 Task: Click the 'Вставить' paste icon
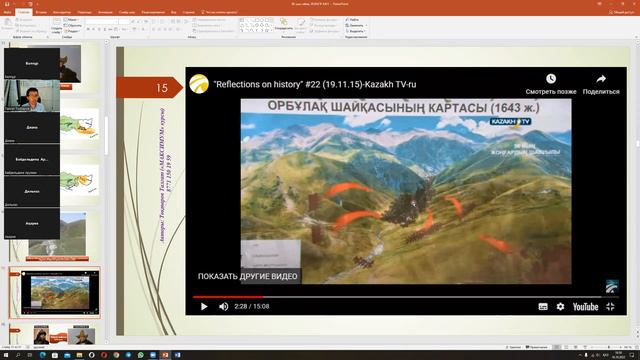point(7,24)
